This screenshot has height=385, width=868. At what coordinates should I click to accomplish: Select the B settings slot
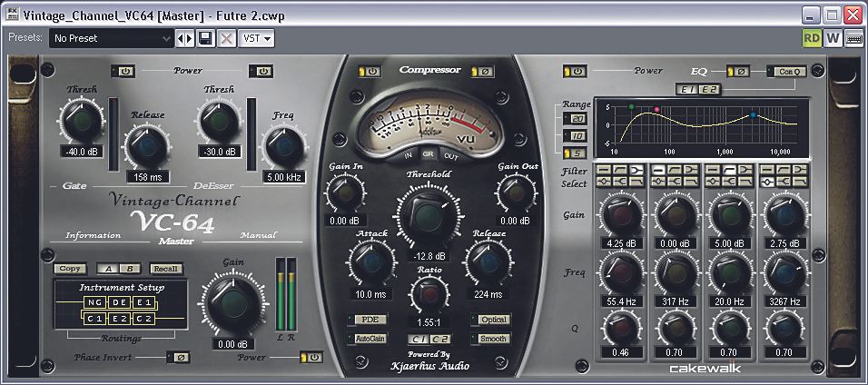(130, 269)
